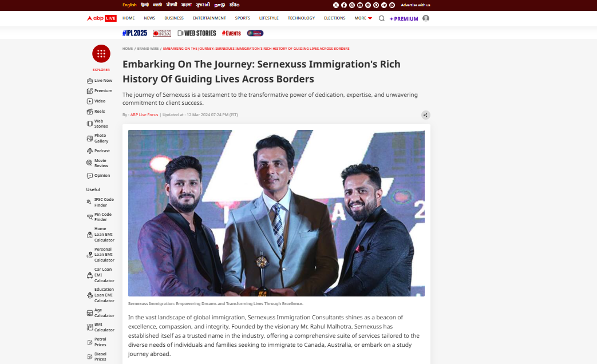This screenshot has height=364, width=597.
Task: Open the Entertainment menu item
Action: coord(209,18)
